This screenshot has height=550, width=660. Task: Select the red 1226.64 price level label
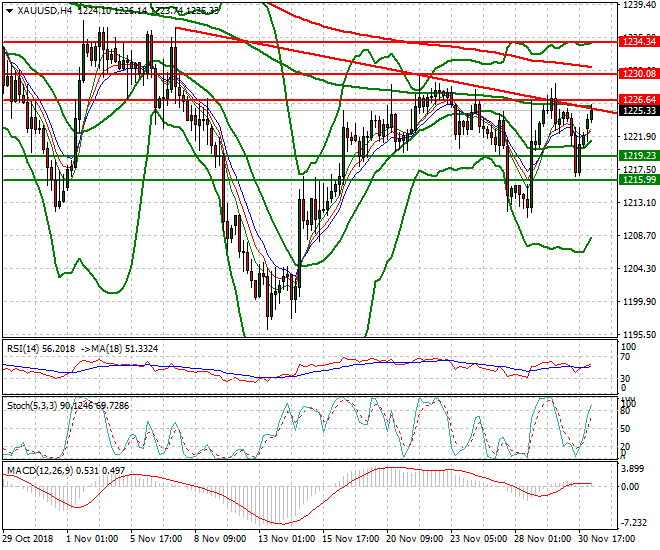(x=639, y=100)
